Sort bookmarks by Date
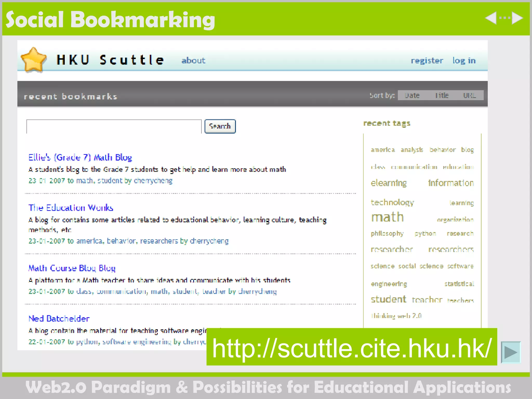This screenshot has height=399, width=532. 412,95
